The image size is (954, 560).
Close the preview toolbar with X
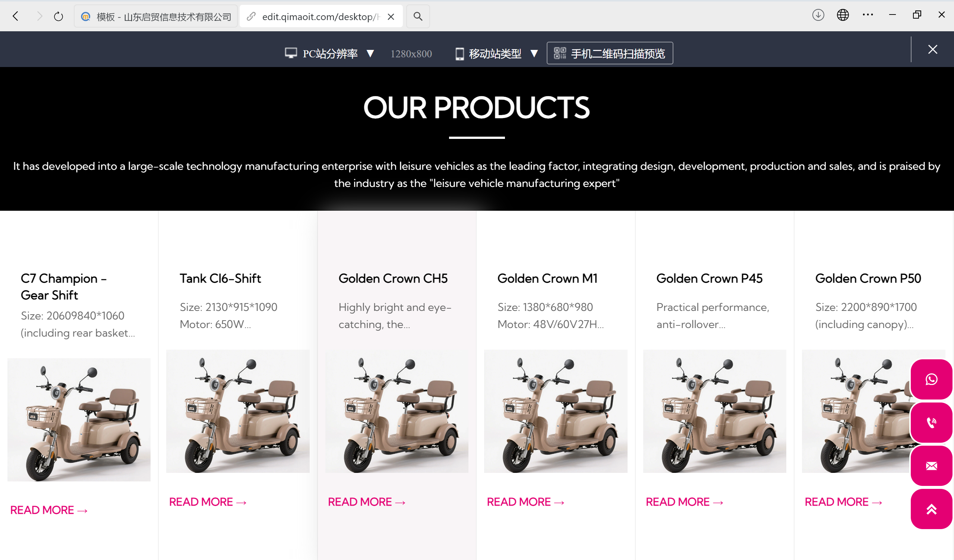[x=932, y=50]
